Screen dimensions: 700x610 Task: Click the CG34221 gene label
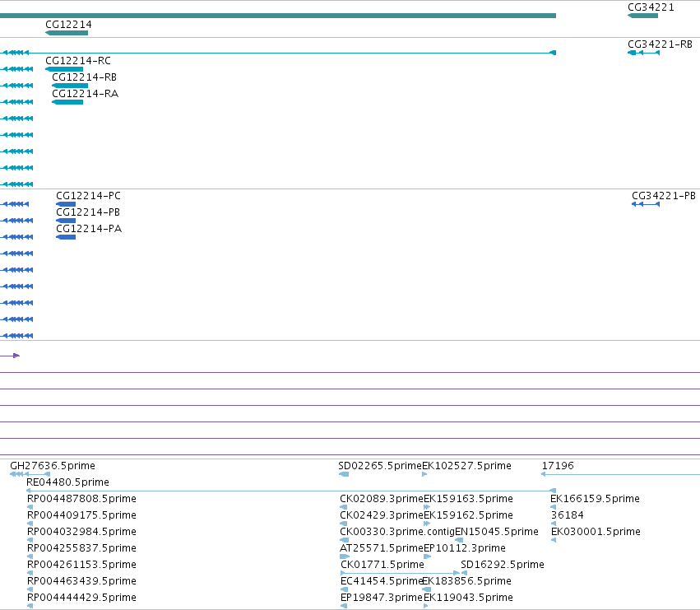click(x=651, y=7)
